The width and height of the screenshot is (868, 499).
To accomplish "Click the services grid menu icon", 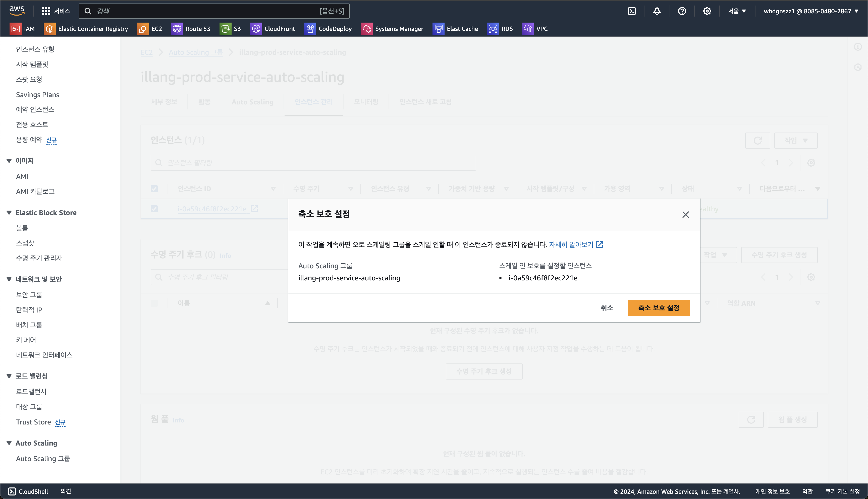I will (x=46, y=11).
